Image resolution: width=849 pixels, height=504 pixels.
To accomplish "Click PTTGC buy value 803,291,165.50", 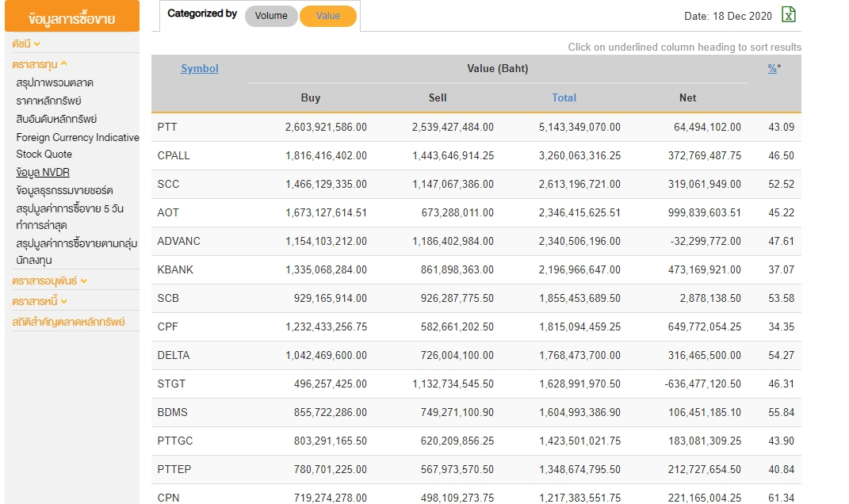I will pos(331,441).
